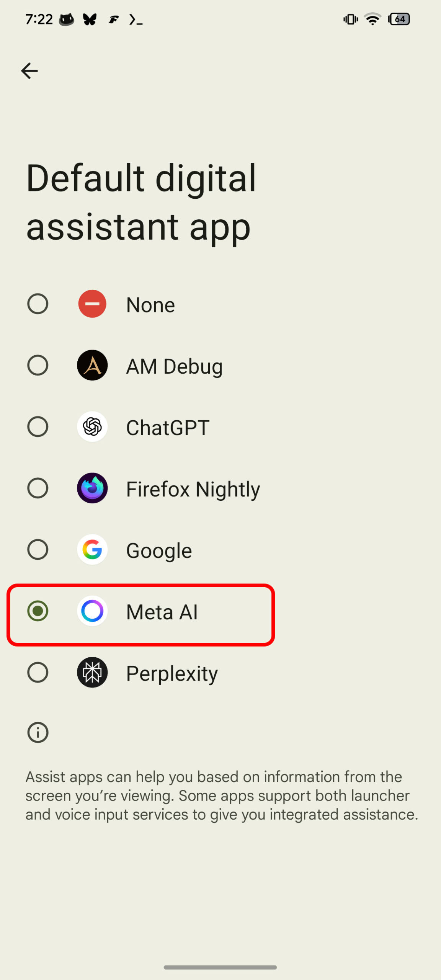Select the None radio button
The width and height of the screenshot is (441, 980).
(38, 304)
